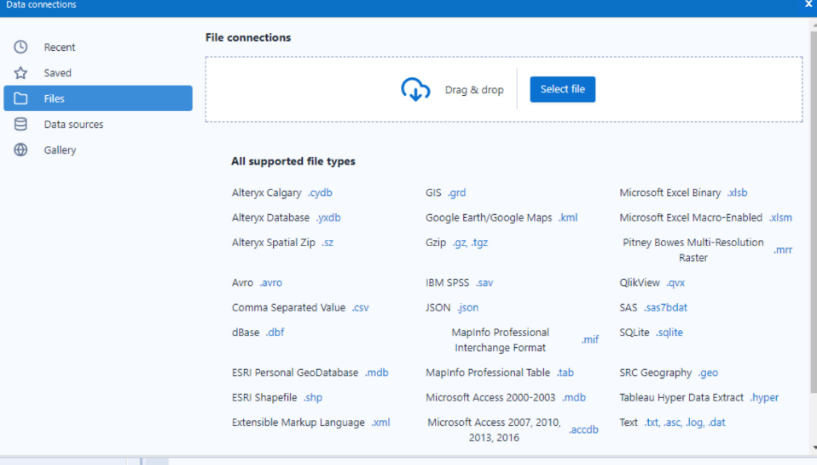This screenshot has width=817, height=465.
Task: Select the .hyper Tableau extract link
Action: [x=763, y=397]
